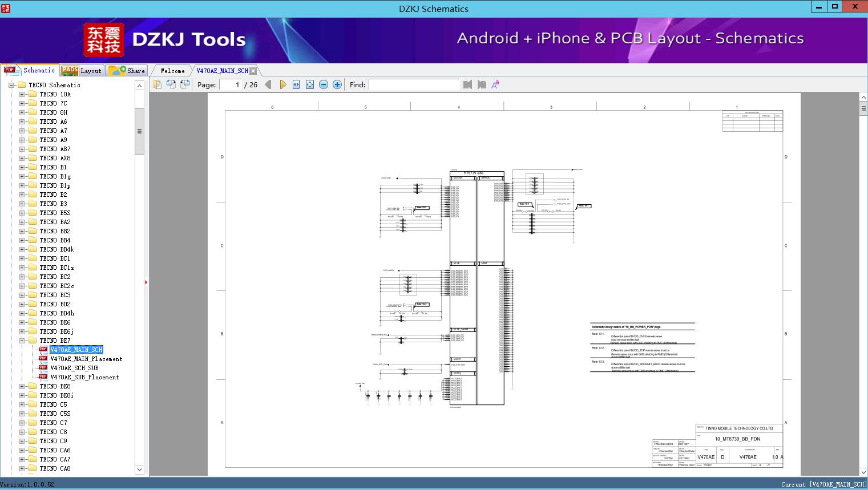Viewport: 868px width, 490px height.
Task: Expand the TECNO 10A folder
Action: (22, 94)
